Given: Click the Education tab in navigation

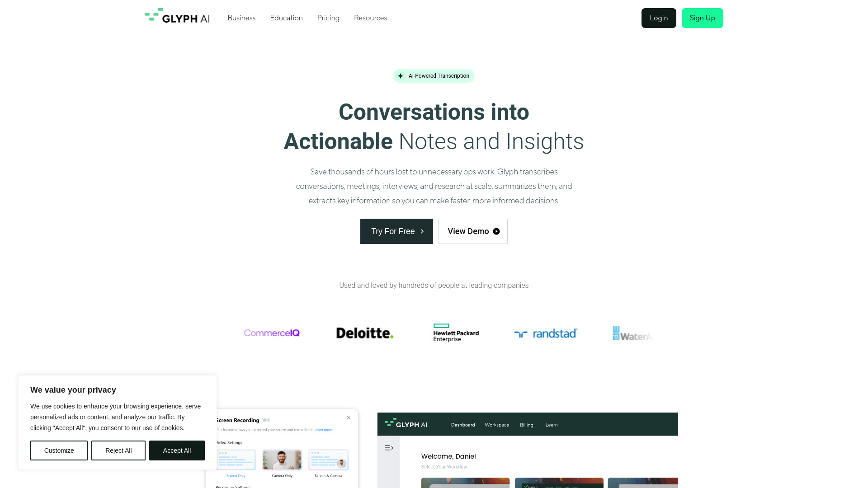Looking at the screenshot, I should [286, 18].
